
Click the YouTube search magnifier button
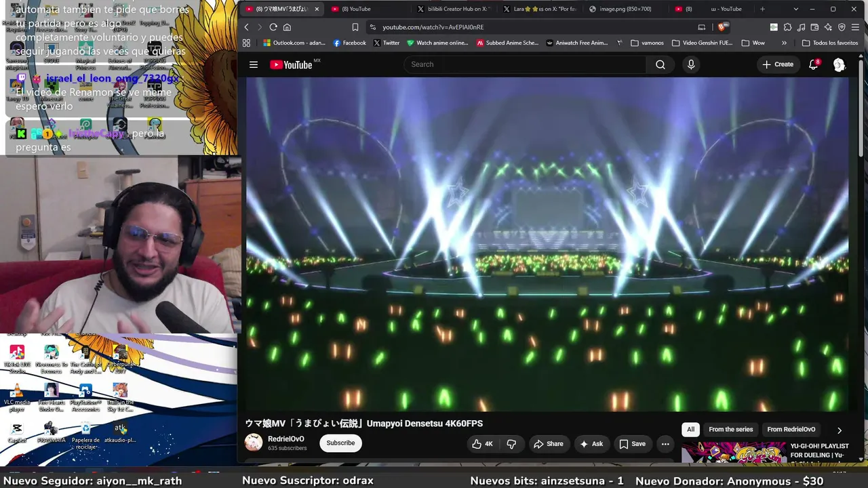click(x=660, y=64)
